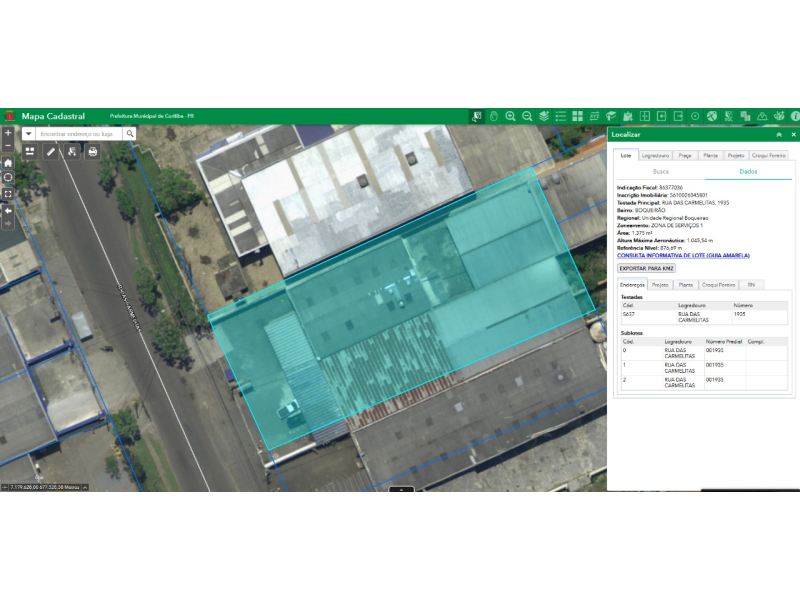Switch to the top Projeto tab
Image resolution: width=800 pixels, height=600 pixels.
click(x=736, y=156)
